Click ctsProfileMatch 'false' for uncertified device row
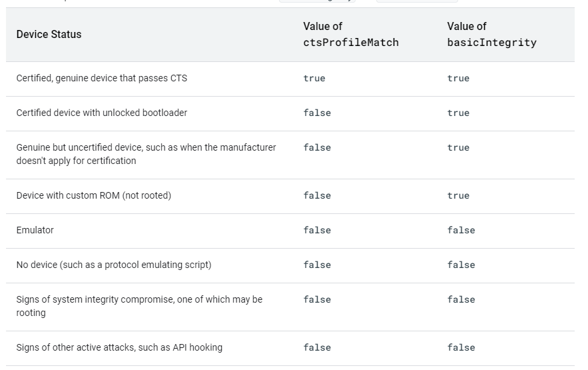The image size is (588, 370). click(x=317, y=148)
